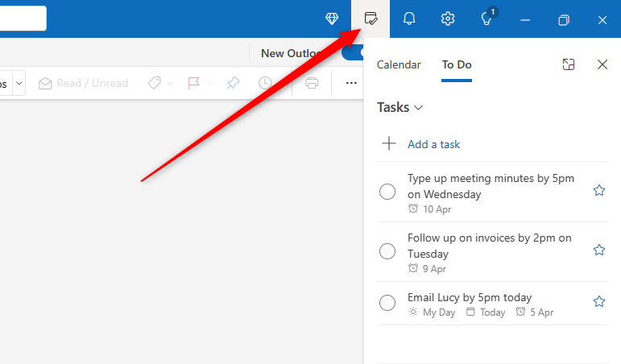This screenshot has height=364, width=621.
Task: Open the Tips lightbulb icon
Action: click(486, 19)
